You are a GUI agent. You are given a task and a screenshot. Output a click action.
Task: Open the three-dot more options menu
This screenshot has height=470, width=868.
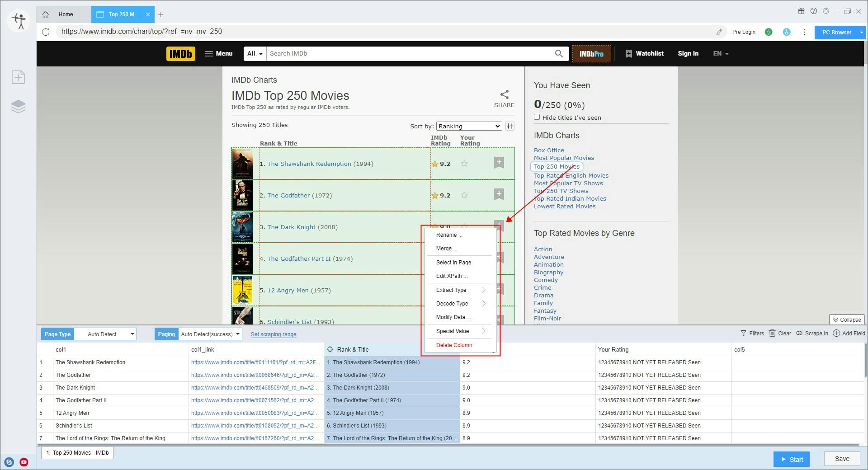pyautogui.click(x=804, y=32)
